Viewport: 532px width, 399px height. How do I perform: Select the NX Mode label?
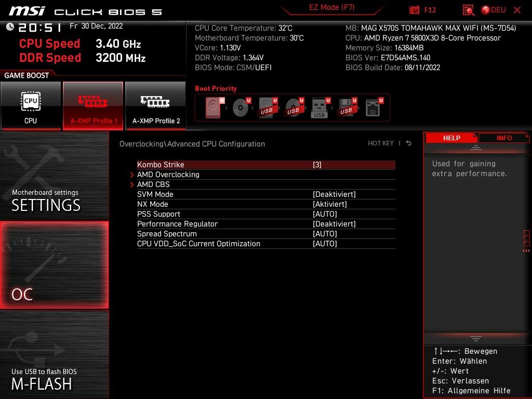tap(152, 204)
